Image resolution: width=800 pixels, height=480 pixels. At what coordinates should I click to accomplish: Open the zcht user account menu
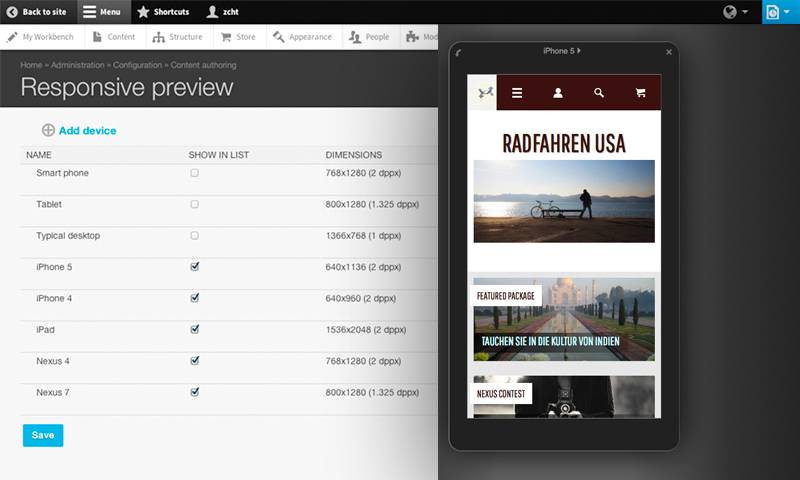coord(223,12)
